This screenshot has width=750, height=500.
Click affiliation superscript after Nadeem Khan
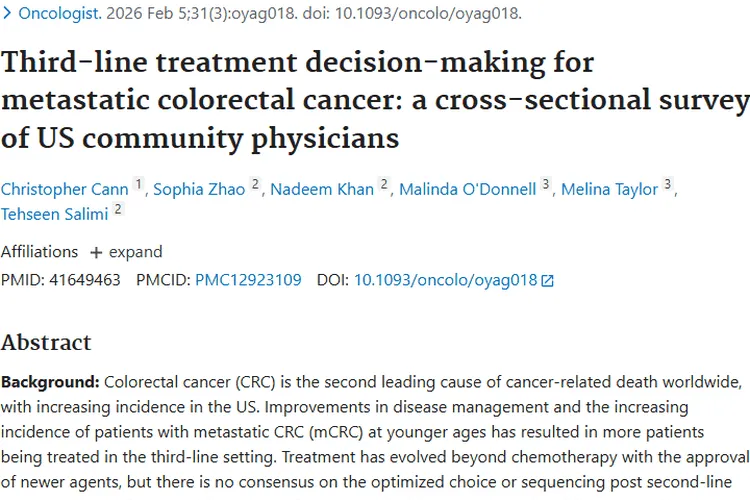pos(383,184)
